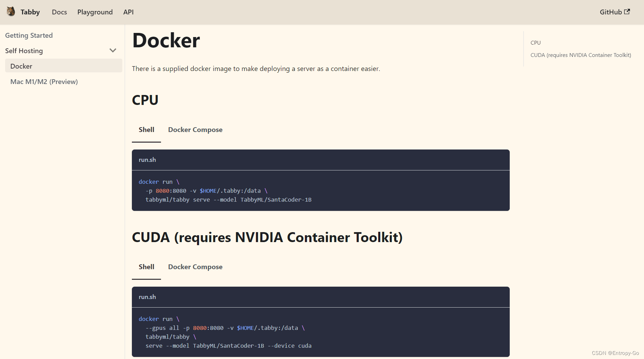Collapse the Self Hosting section chevron
Image resolution: width=644 pixels, height=359 pixels.
(113, 50)
